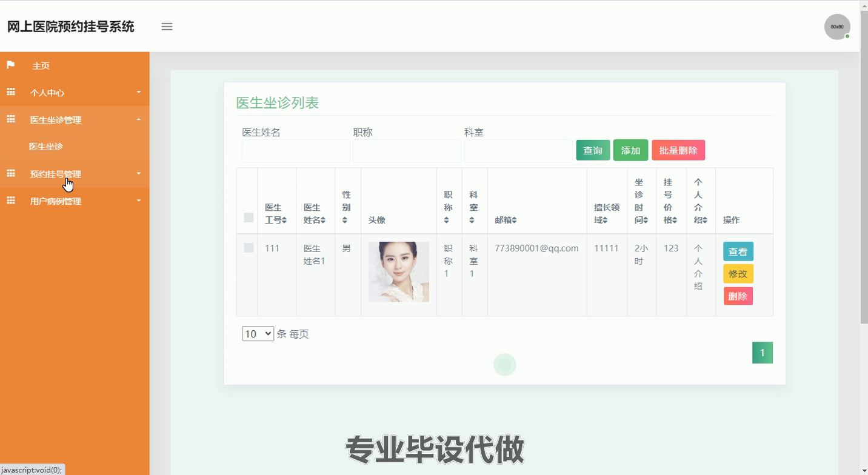The image size is (868, 475).
Task: Go to page 1 in pagination
Action: click(x=763, y=353)
